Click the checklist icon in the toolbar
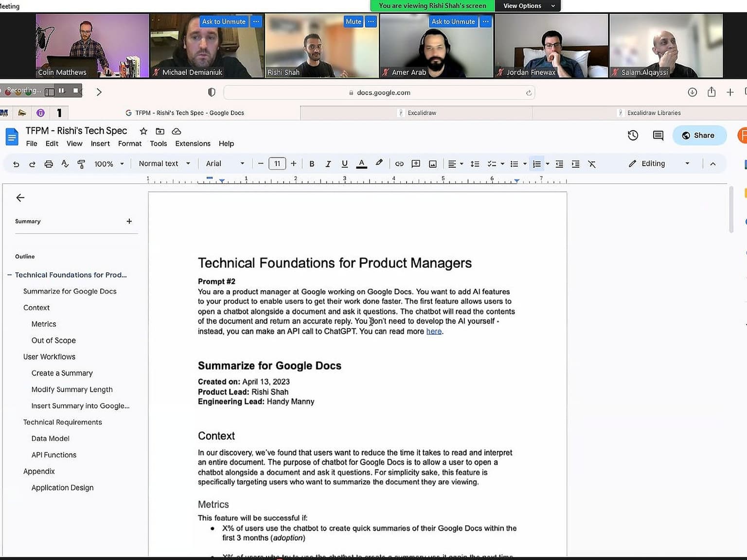Viewport: 747px width, 560px height. 492,164
